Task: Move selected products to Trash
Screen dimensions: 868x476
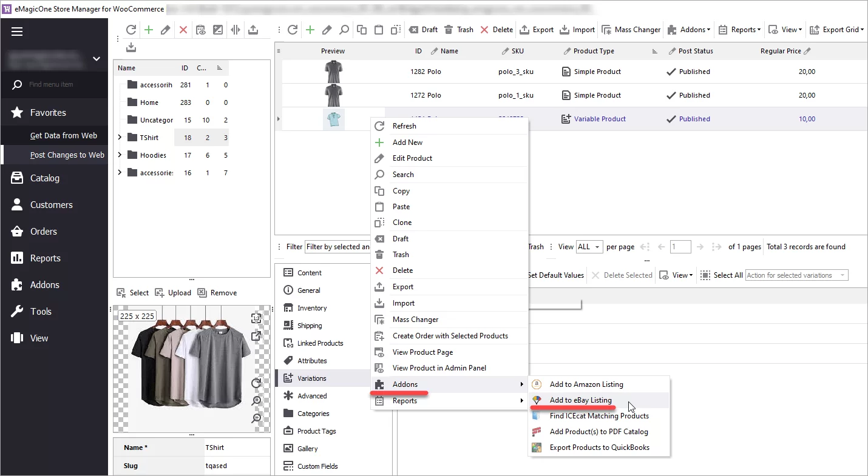Action: point(459,29)
